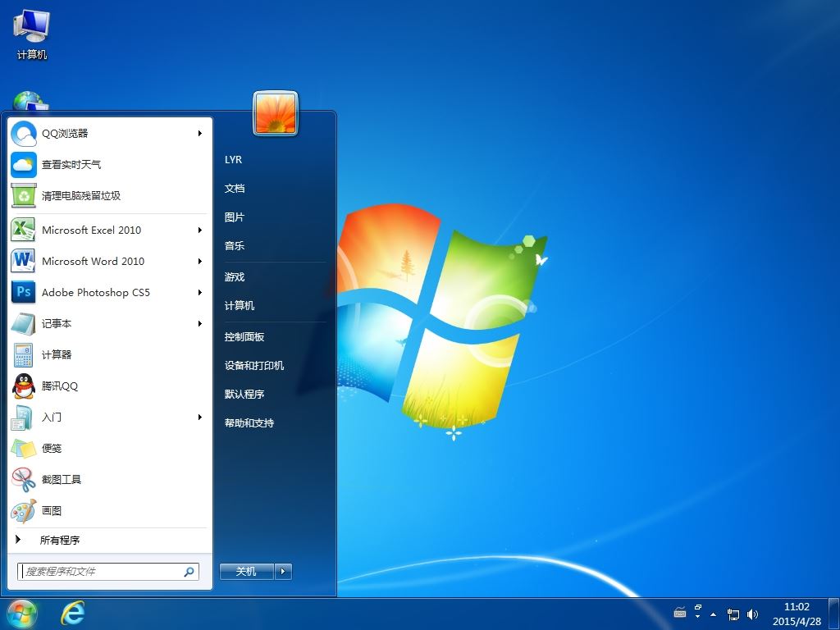840x630 pixels.
Task: Open 帮助和支持 help and support
Action: click(249, 423)
